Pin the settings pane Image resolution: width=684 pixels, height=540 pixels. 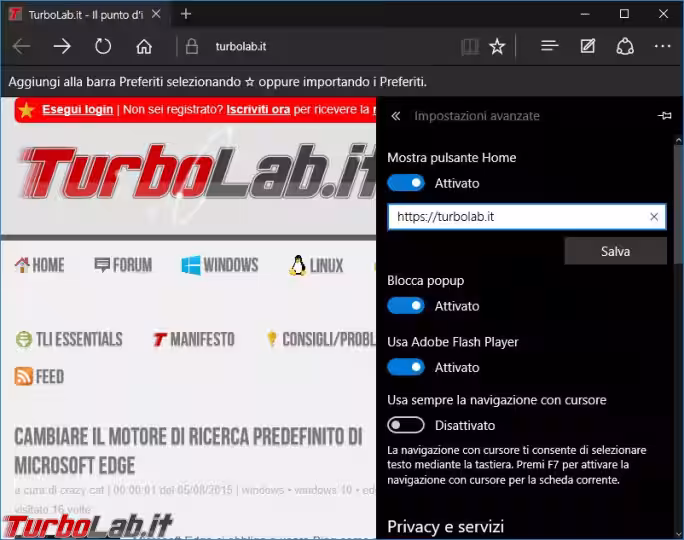pos(664,116)
